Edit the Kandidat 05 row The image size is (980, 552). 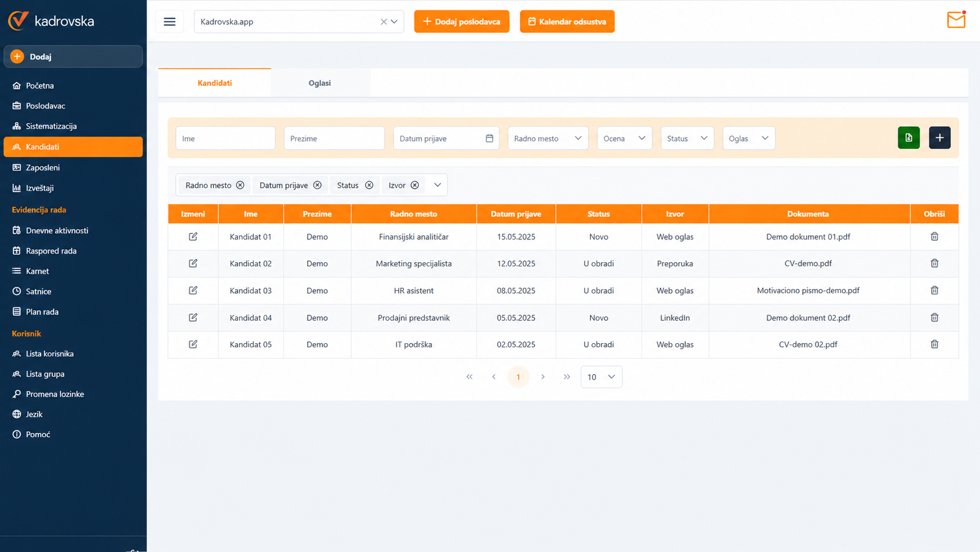(193, 344)
